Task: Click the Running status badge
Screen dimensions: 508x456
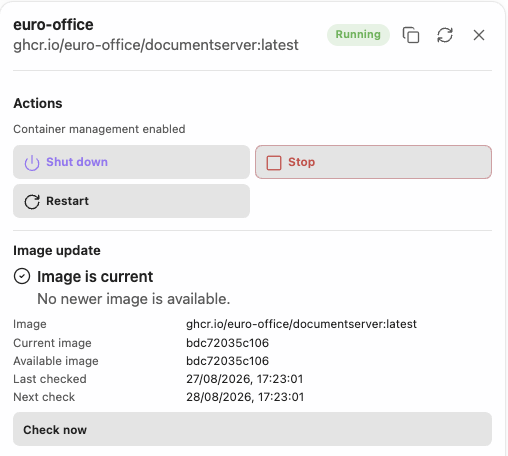Action: pyautogui.click(x=358, y=35)
